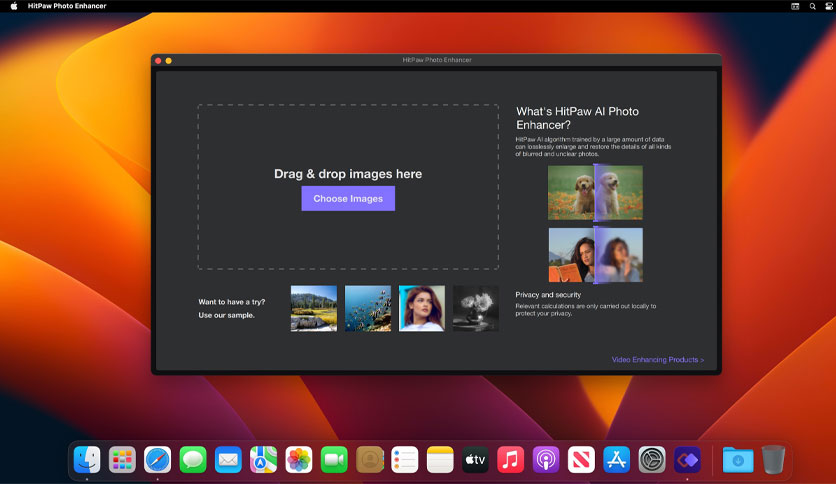Open Safari from the Dock

157,459
